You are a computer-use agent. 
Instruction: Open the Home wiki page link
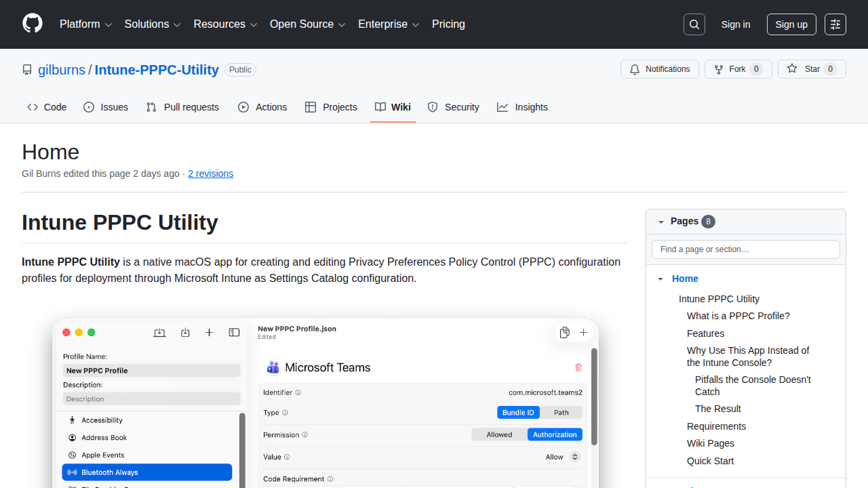point(685,279)
